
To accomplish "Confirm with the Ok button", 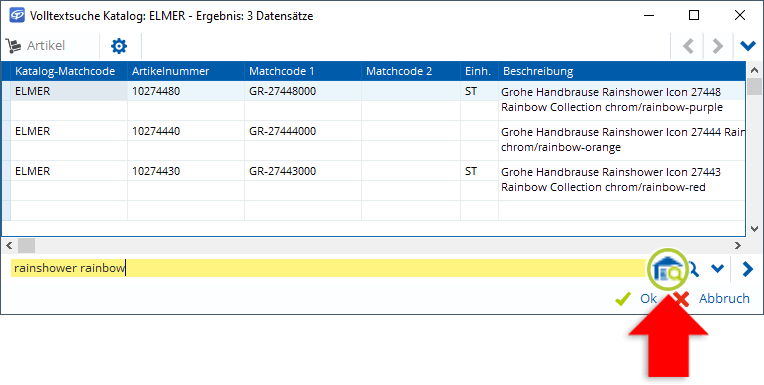I will point(636,298).
